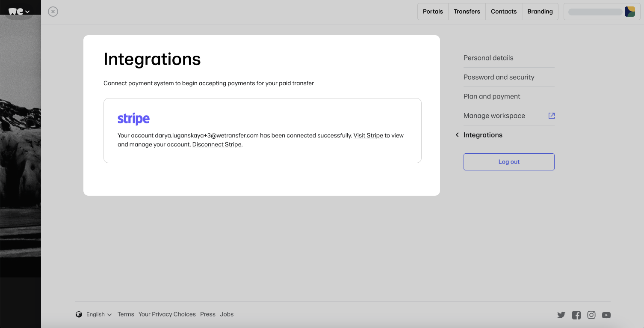Click the YouTube icon in the footer
Image resolution: width=644 pixels, height=328 pixels.
coord(606,315)
